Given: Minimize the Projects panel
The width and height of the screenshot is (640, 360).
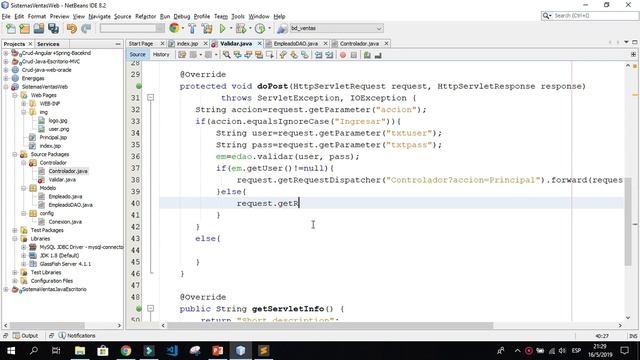Looking at the screenshot, I should [118, 44].
